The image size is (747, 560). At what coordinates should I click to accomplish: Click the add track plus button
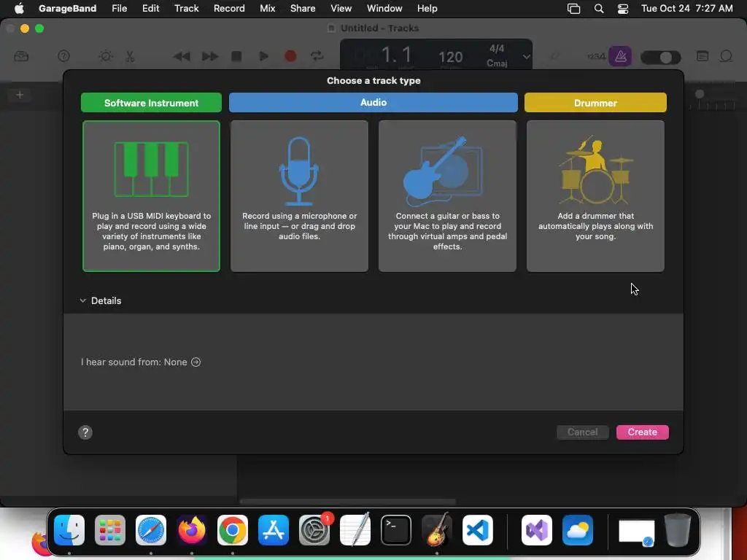(20, 95)
